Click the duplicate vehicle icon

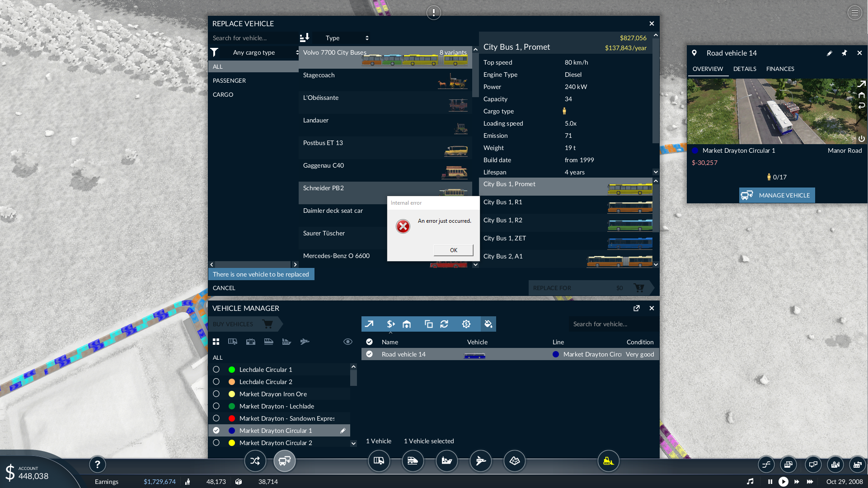[x=428, y=324]
